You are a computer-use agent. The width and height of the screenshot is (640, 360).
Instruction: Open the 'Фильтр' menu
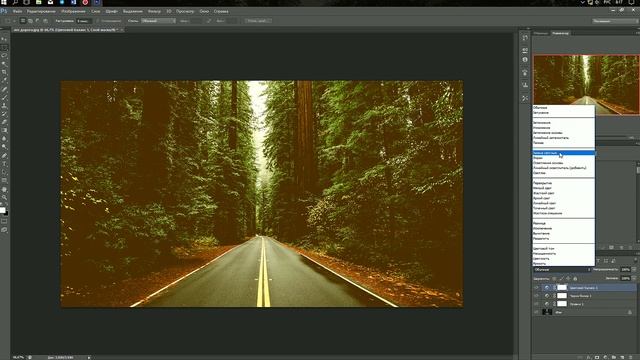click(154, 11)
